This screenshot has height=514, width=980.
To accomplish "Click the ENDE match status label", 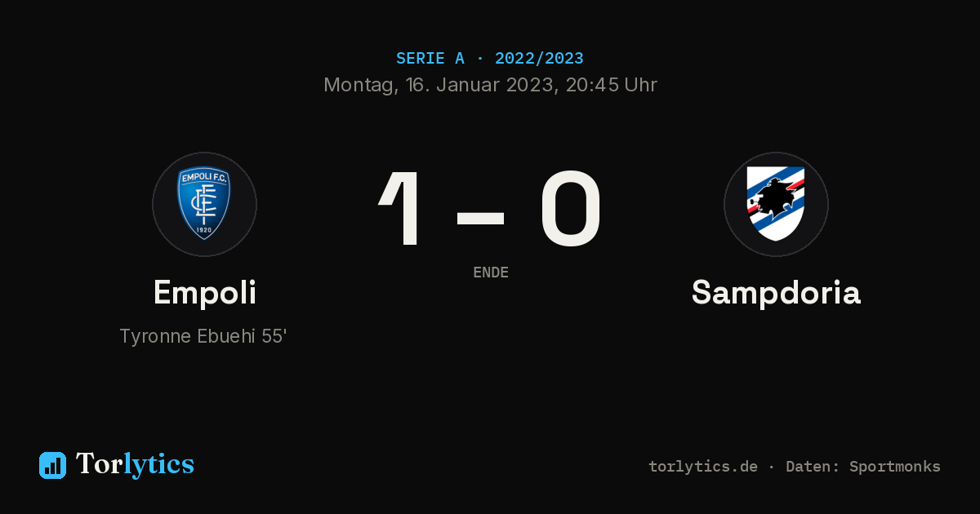I will tap(491, 273).
